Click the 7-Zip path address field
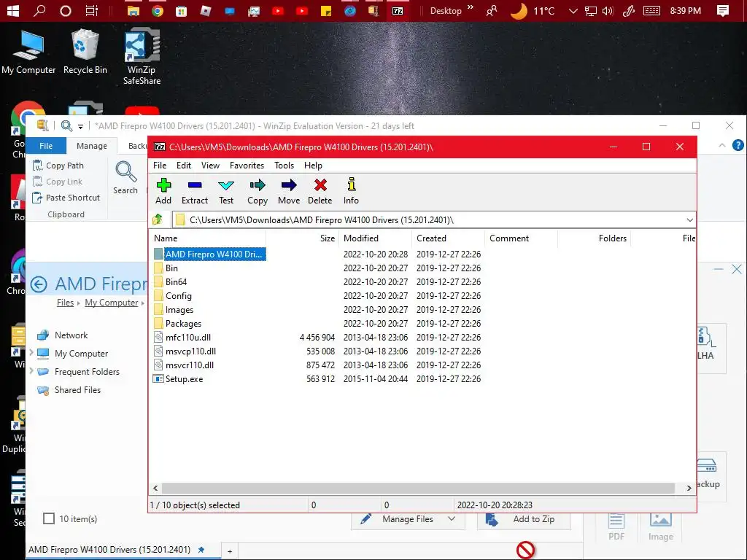 tap(429, 220)
